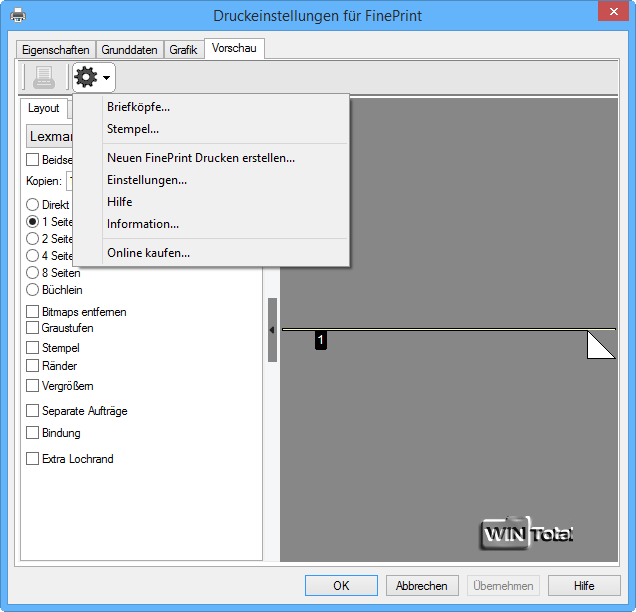Viewport: 636px width, 612px height.
Task: Toggle the Vergrößern checkbox
Action: [x=32, y=386]
